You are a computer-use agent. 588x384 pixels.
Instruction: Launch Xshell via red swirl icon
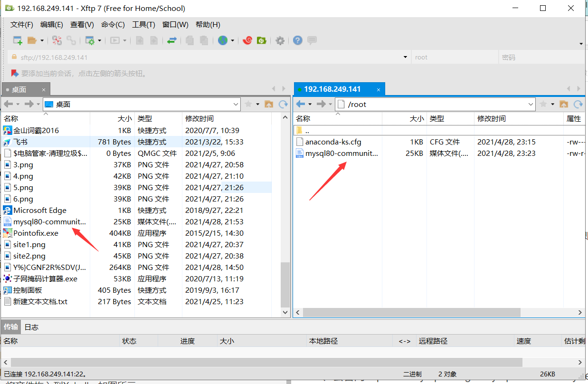pos(247,40)
